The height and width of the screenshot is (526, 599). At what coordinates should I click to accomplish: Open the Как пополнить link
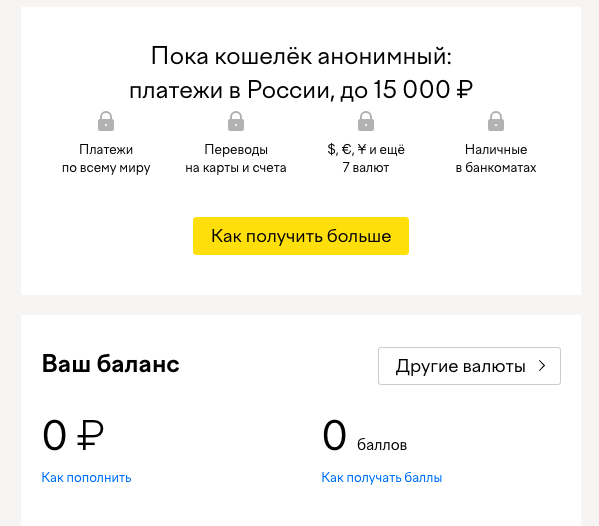point(86,477)
